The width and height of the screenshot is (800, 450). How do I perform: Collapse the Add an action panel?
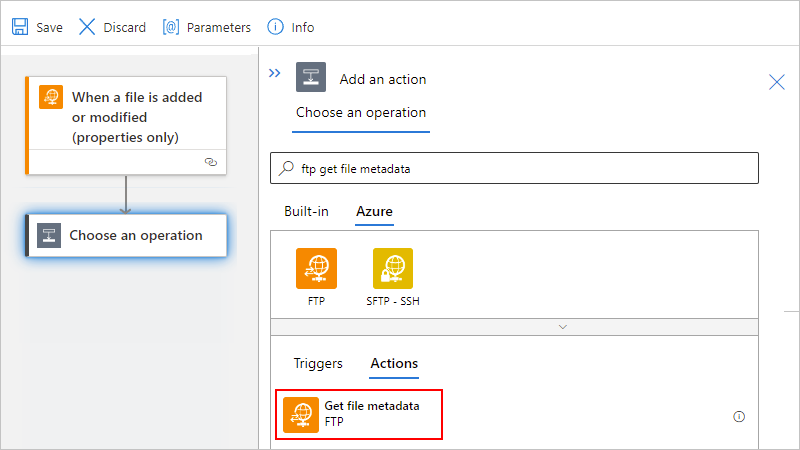(x=275, y=73)
